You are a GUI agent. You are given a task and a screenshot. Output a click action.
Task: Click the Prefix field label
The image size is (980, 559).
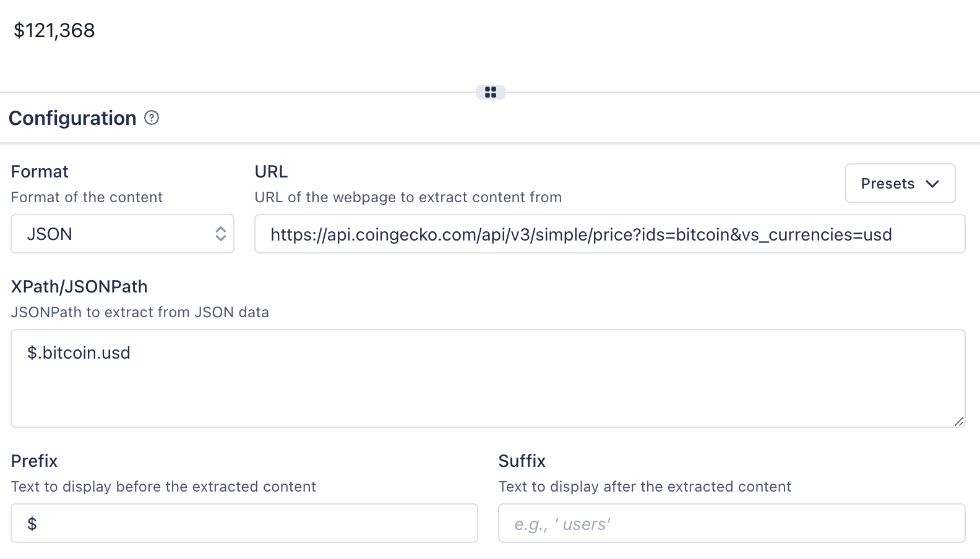(x=34, y=461)
